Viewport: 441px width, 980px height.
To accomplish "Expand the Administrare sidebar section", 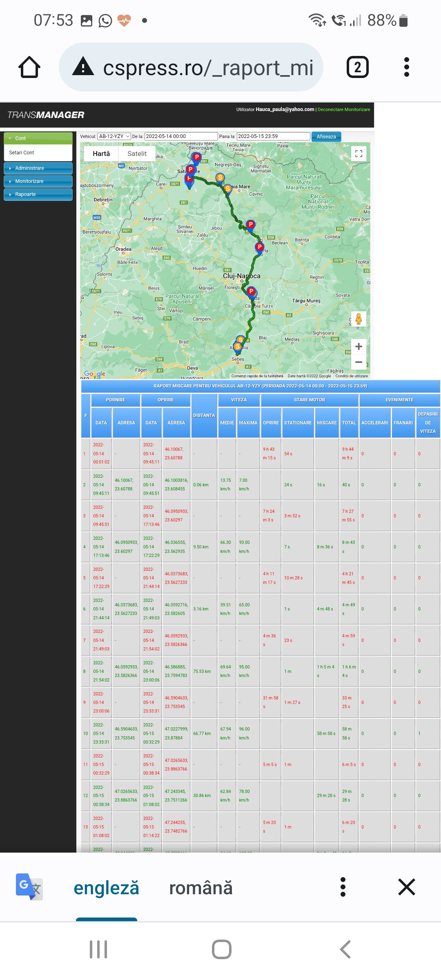I will click(x=38, y=168).
